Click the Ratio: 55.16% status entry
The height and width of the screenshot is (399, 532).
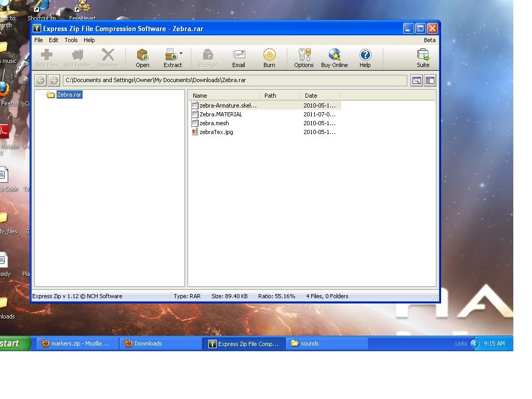point(276,296)
